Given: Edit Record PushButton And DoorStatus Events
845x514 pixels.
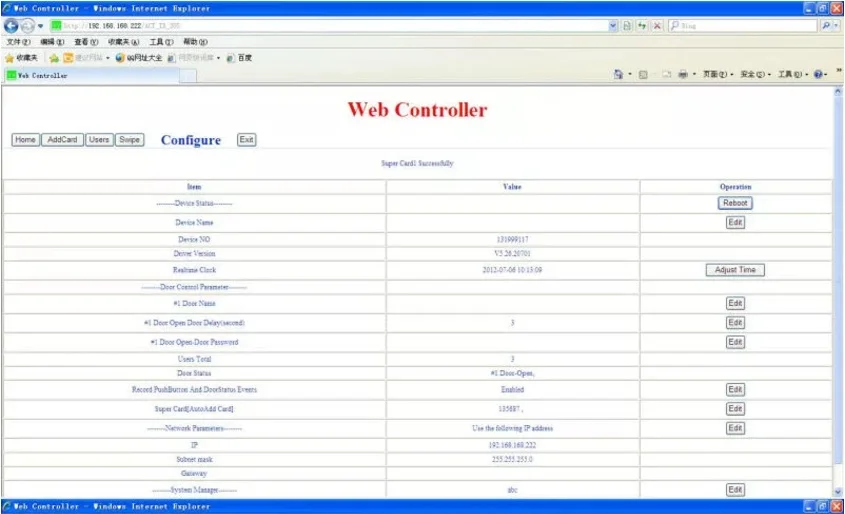Looking at the screenshot, I should [x=735, y=390].
